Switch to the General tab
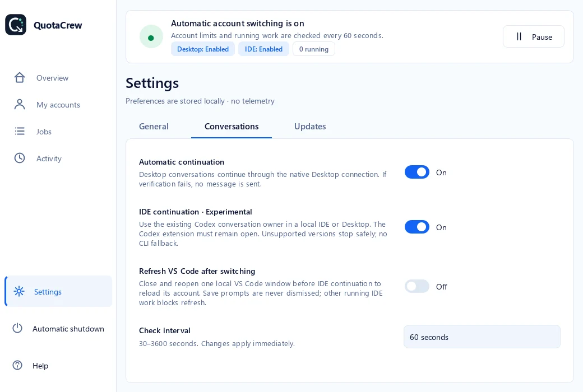The height and width of the screenshot is (392, 583). 154,127
